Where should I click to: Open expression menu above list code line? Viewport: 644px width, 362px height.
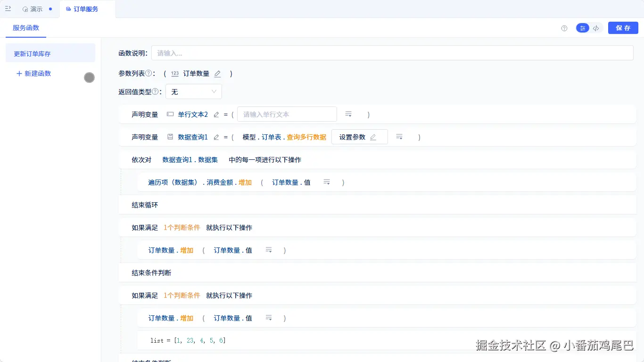(269, 318)
